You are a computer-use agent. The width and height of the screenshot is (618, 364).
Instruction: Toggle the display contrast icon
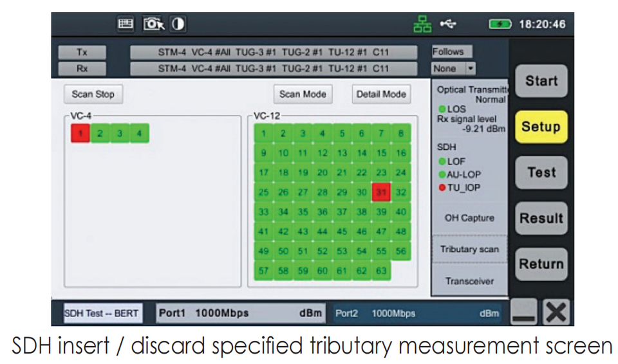coord(178,24)
